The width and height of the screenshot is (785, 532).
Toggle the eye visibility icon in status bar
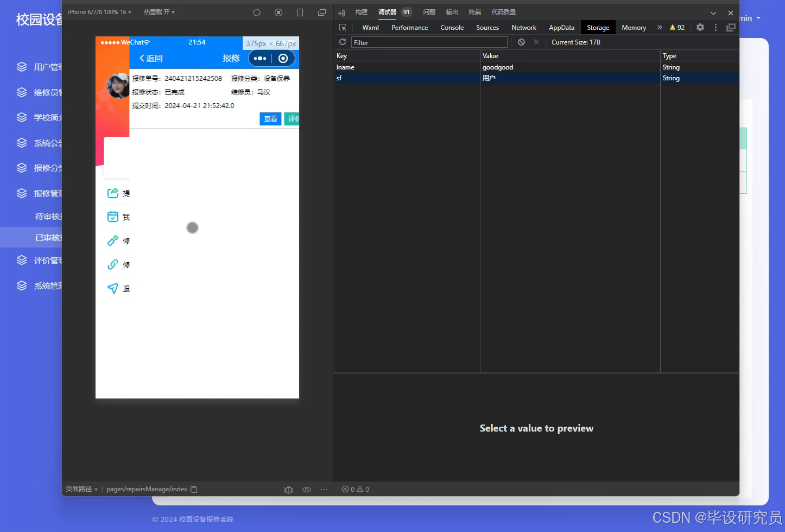click(x=307, y=490)
